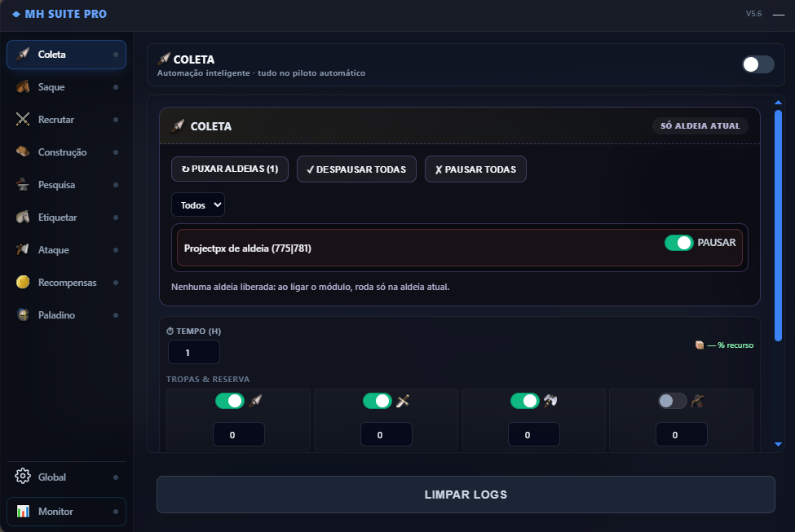The image size is (795, 532).
Task: Click the Global gear icon
Action: pos(23,477)
